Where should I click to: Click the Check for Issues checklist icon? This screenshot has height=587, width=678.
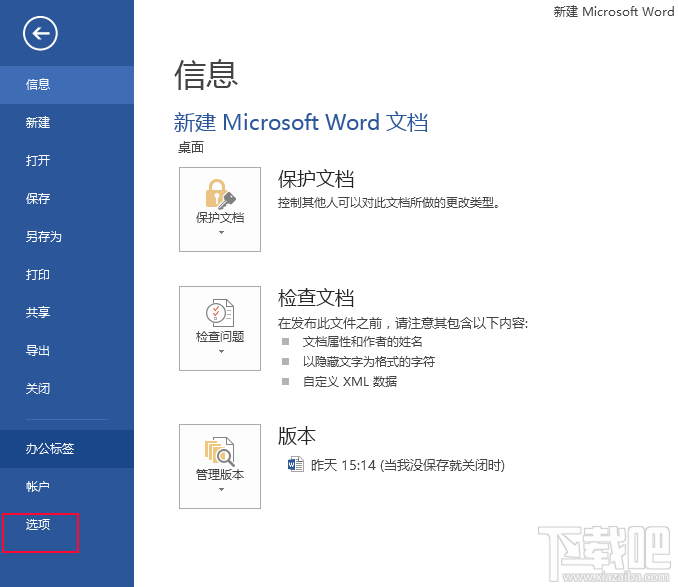pos(220,313)
